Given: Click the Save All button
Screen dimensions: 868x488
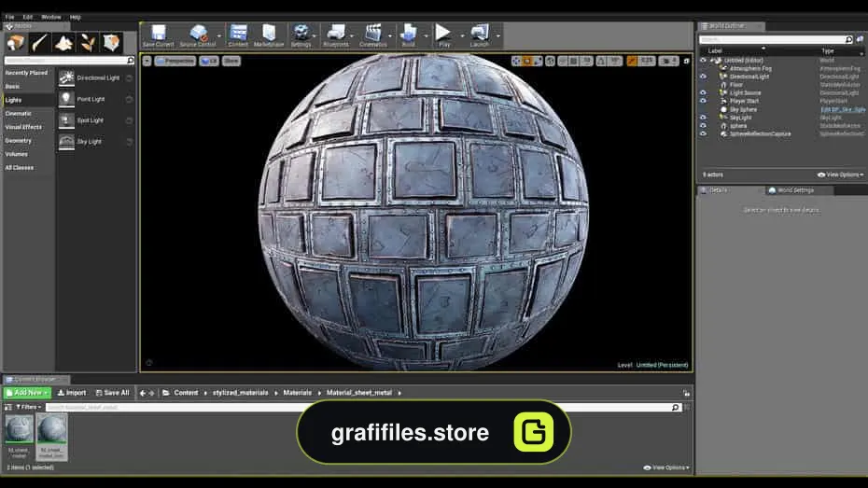Looking at the screenshot, I should 112,393.
